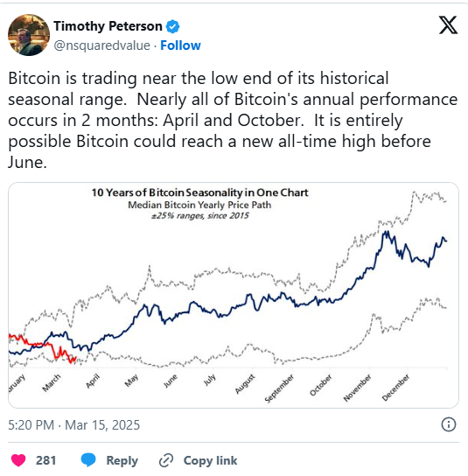
Task: Click the chain link icon
Action: point(166,460)
